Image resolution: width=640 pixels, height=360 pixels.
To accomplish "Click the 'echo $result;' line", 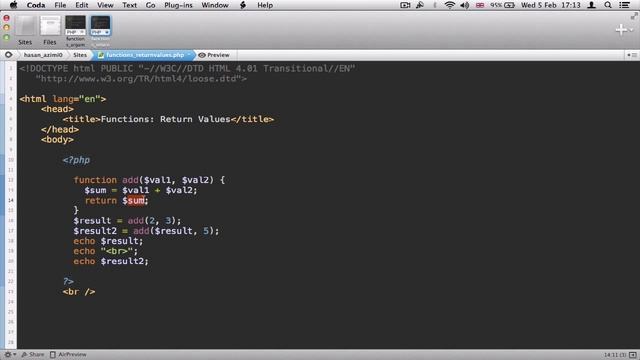I will (108, 241).
